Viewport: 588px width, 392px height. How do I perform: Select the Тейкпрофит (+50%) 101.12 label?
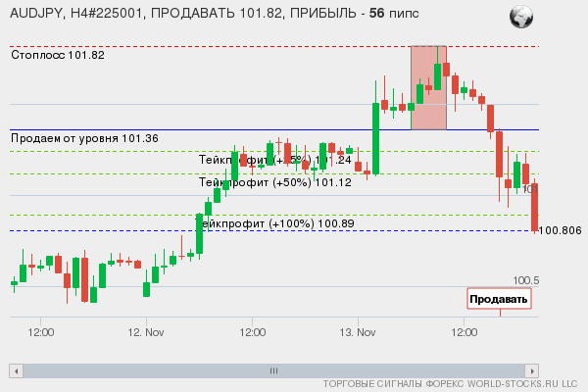pyautogui.click(x=274, y=181)
